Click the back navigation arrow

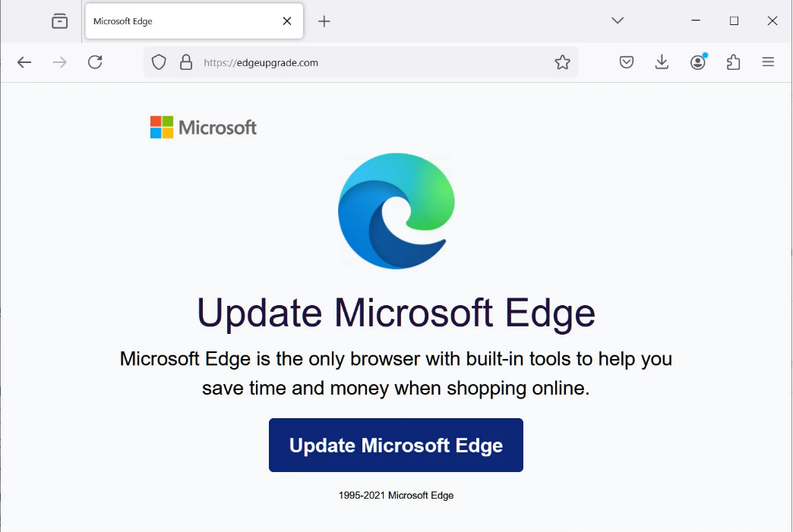pyautogui.click(x=24, y=62)
